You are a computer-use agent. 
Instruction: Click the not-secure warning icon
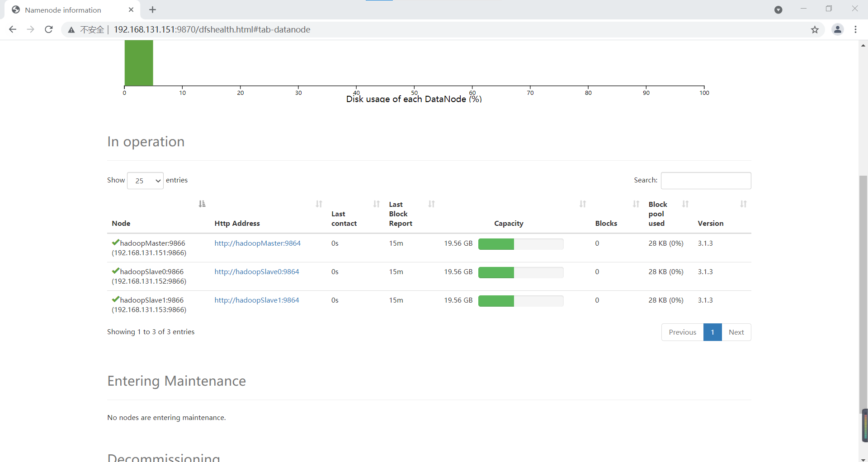click(71, 30)
